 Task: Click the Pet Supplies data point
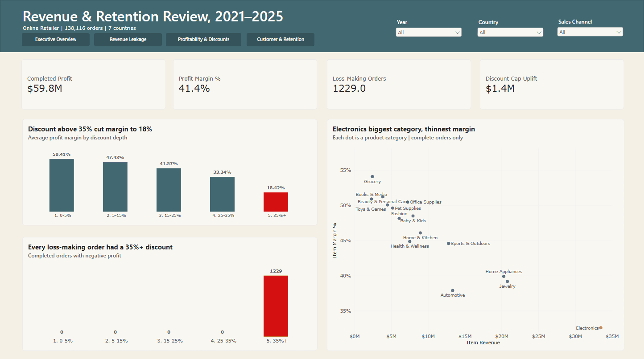click(392, 208)
